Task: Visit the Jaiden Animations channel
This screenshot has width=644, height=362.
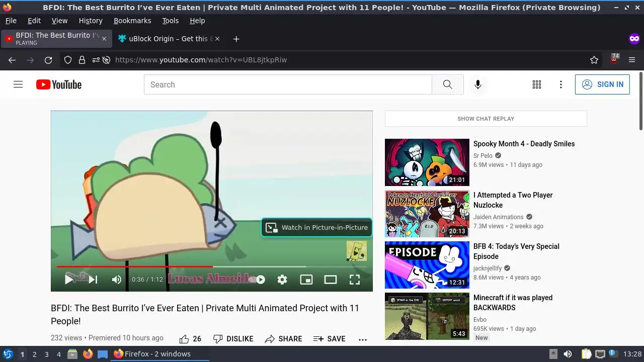Action: [499, 217]
